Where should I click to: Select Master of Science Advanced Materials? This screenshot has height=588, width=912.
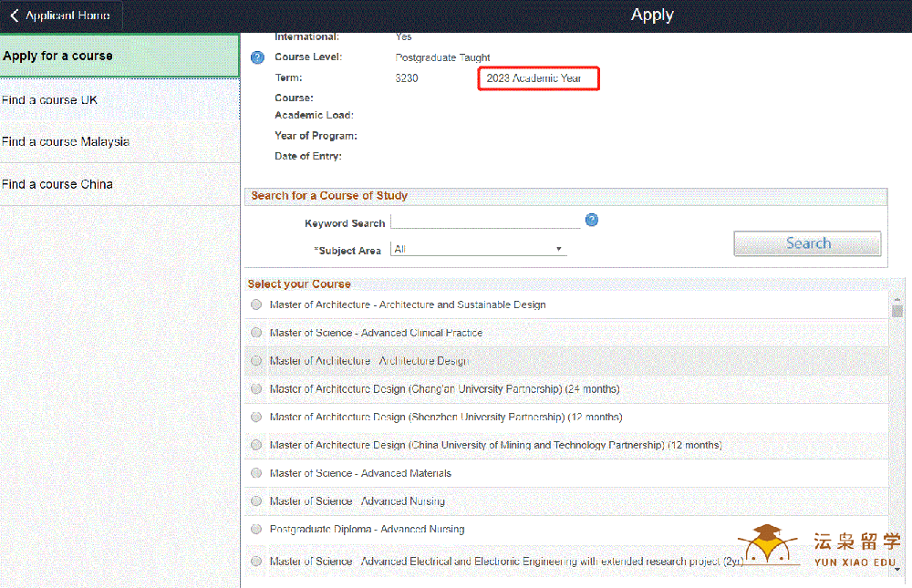(256, 473)
